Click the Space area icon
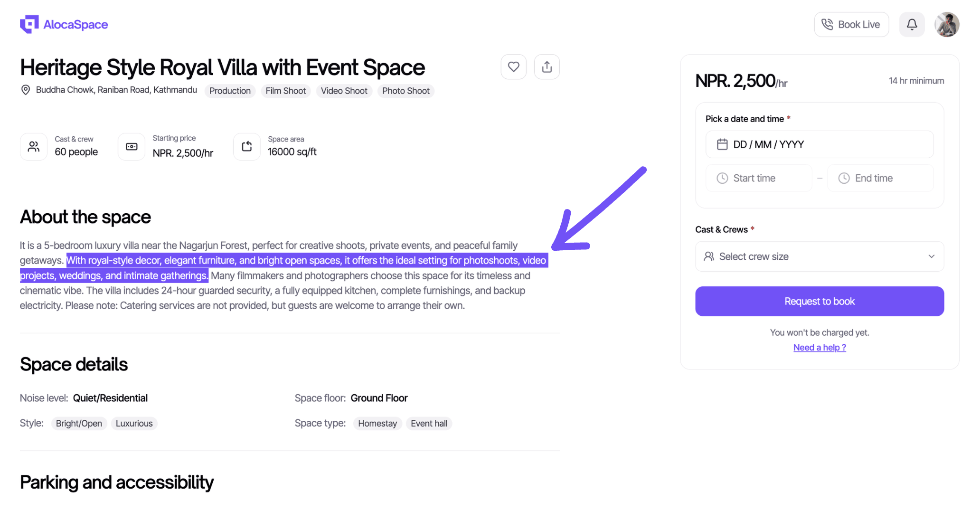 (247, 147)
